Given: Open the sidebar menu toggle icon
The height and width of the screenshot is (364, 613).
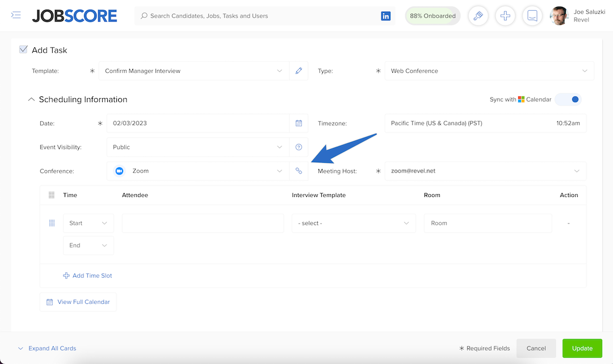Looking at the screenshot, I should click(x=16, y=15).
